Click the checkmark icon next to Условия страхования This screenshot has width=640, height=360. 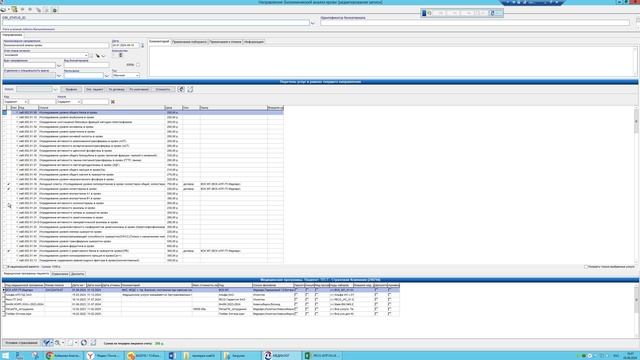[x=47, y=343]
